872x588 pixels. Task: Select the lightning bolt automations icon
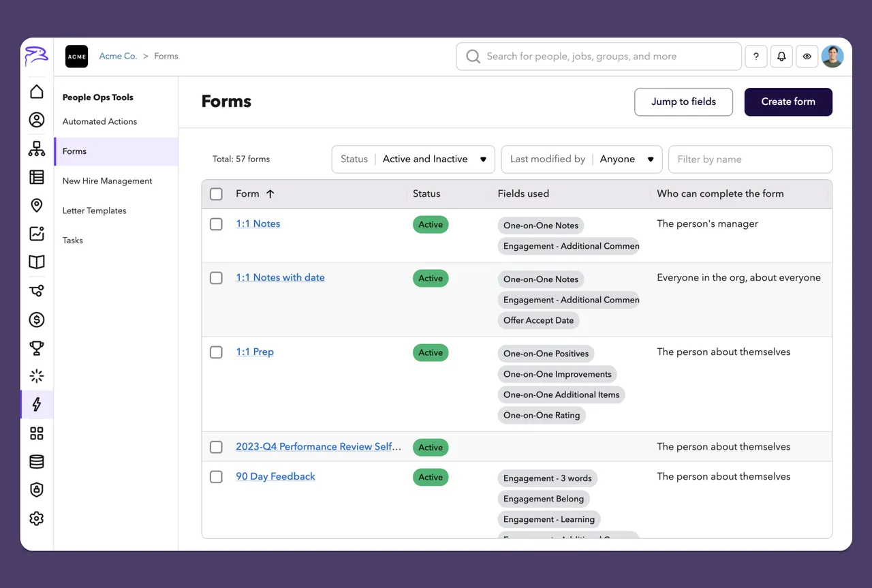[x=36, y=404]
